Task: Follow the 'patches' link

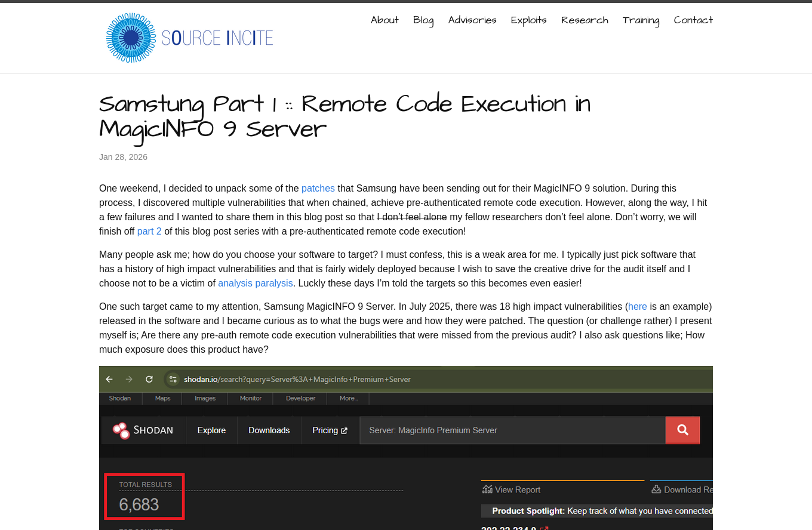Action: [x=318, y=188]
